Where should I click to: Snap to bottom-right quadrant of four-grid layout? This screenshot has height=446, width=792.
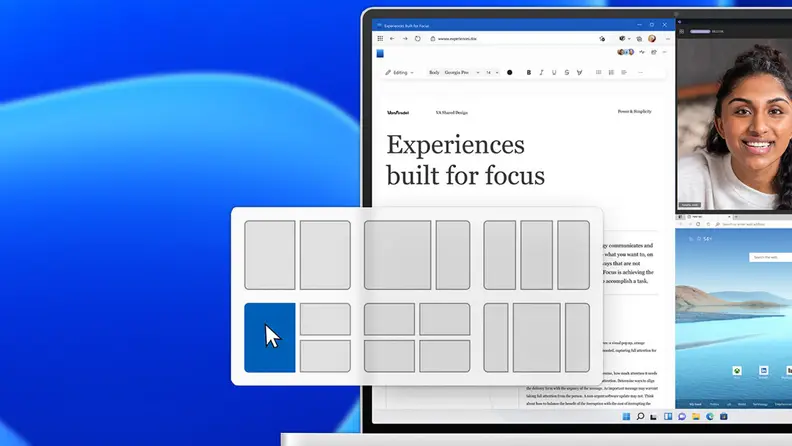[444, 356]
